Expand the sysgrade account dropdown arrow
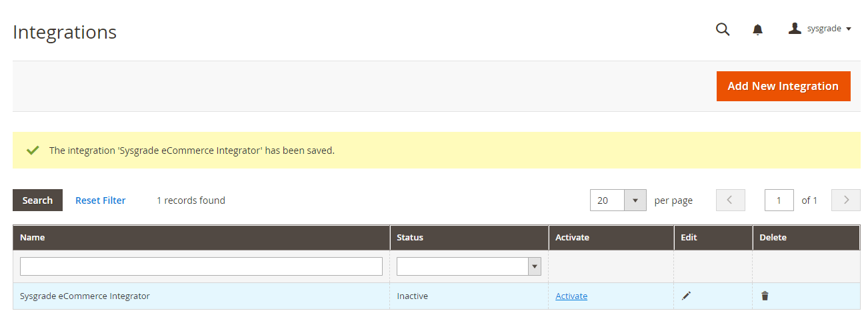 (849, 29)
